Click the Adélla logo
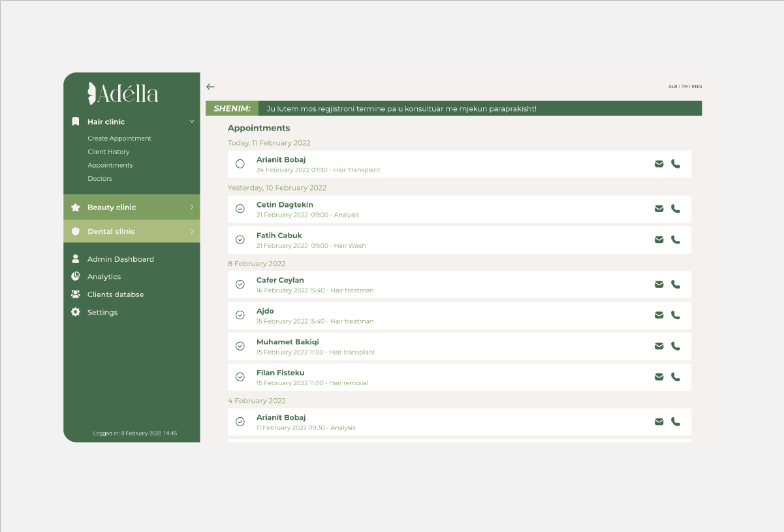 (x=123, y=93)
